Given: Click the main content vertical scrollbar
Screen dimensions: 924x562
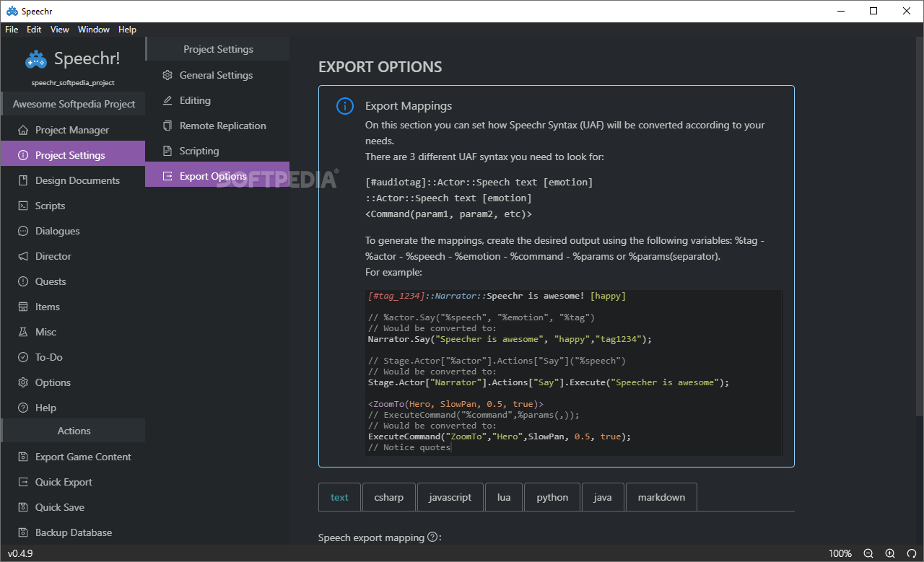Looking at the screenshot, I should [x=919, y=227].
